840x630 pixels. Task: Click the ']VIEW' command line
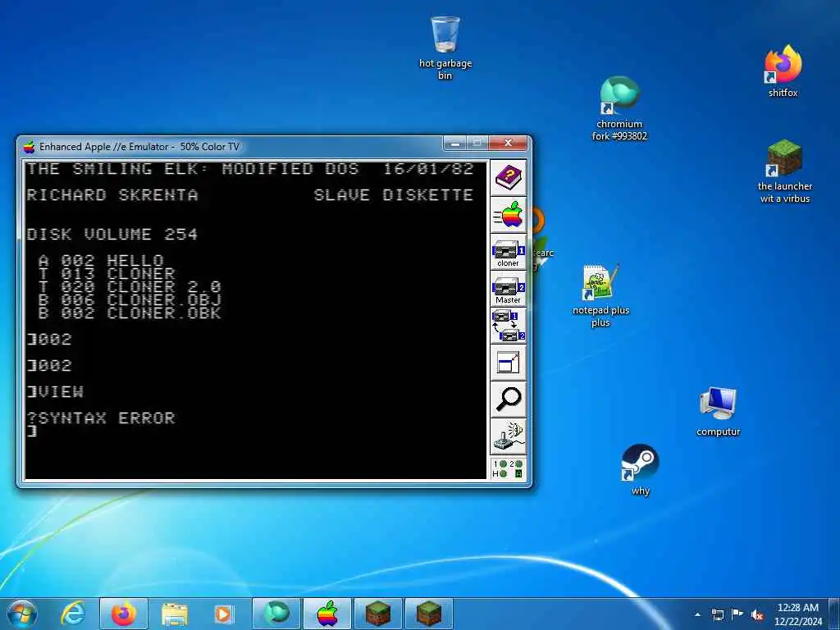click(55, 392)
